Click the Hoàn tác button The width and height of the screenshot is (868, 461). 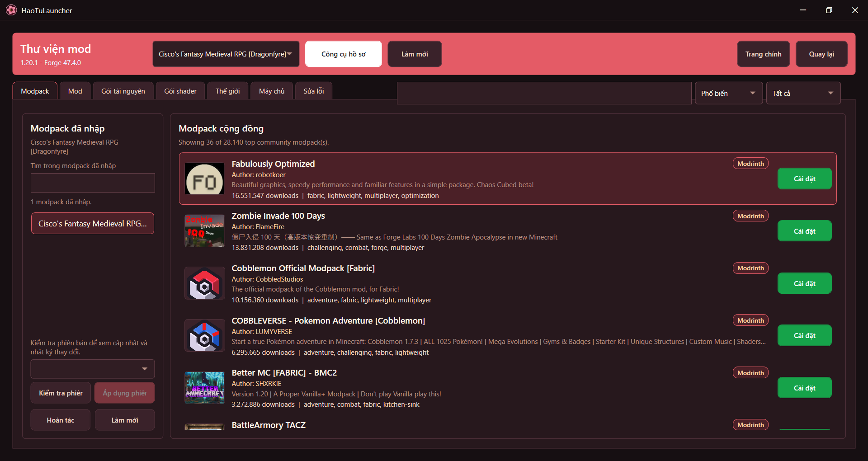(61, 420)
